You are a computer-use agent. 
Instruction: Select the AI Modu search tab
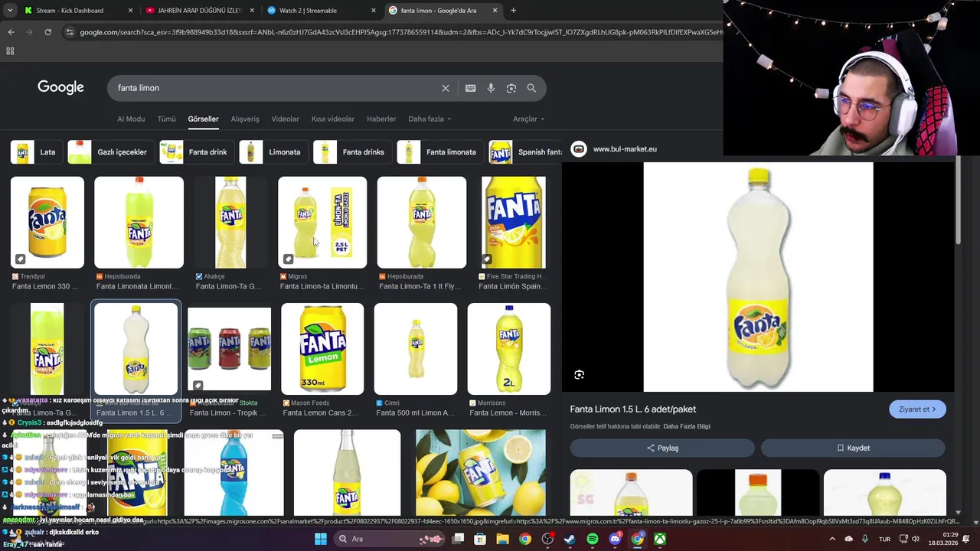point(131,119)
